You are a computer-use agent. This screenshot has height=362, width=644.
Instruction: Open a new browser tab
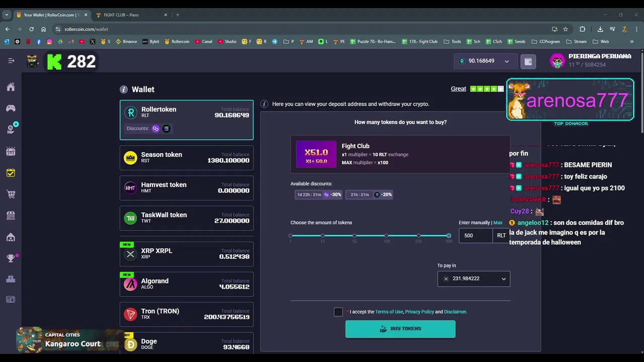pos(178,15)
